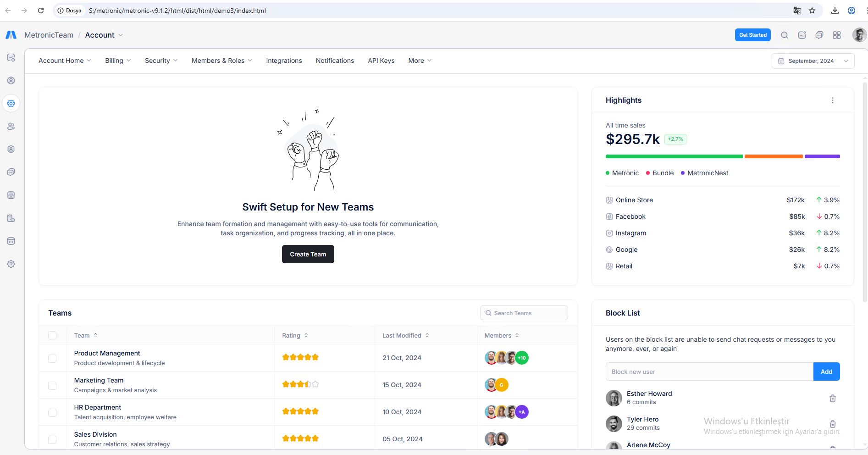Tick the Marketing Team row checkbox
Image resolution: width=868 pixels, height=455 pixels.
click(52, 385)
